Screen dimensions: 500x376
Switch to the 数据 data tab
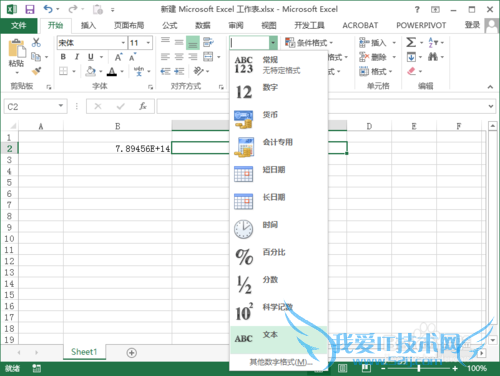click(203, 25)
